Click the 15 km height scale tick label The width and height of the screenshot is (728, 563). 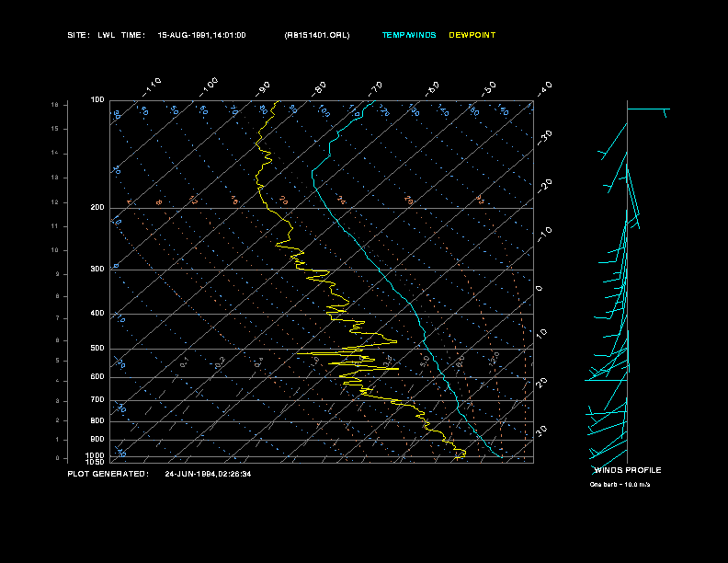tap(55, 129)
